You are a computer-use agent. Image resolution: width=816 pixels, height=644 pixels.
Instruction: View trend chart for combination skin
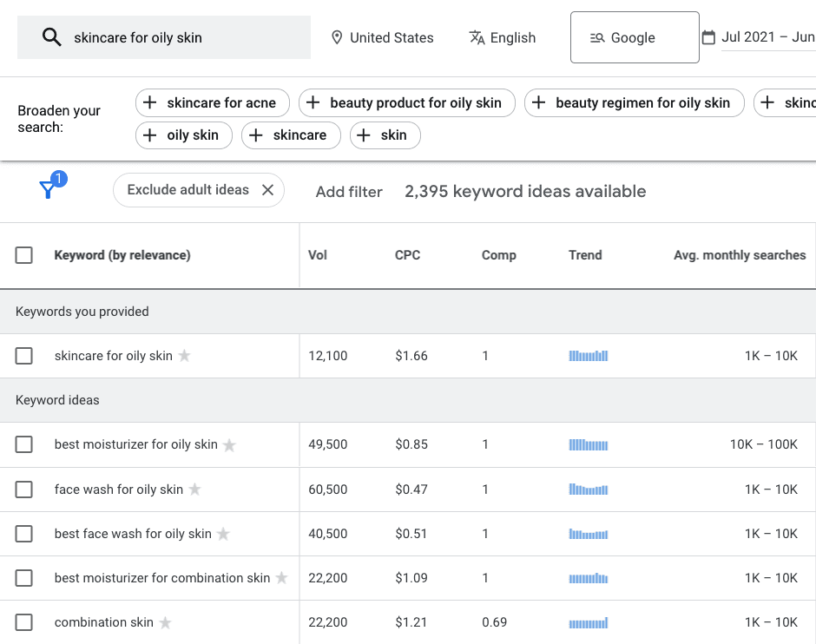tap(588, 622)
